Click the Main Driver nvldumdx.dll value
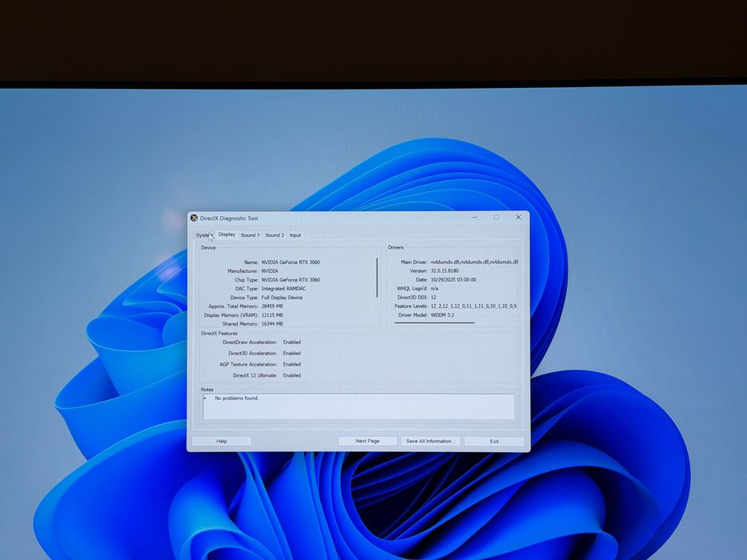 click(474, 262)
